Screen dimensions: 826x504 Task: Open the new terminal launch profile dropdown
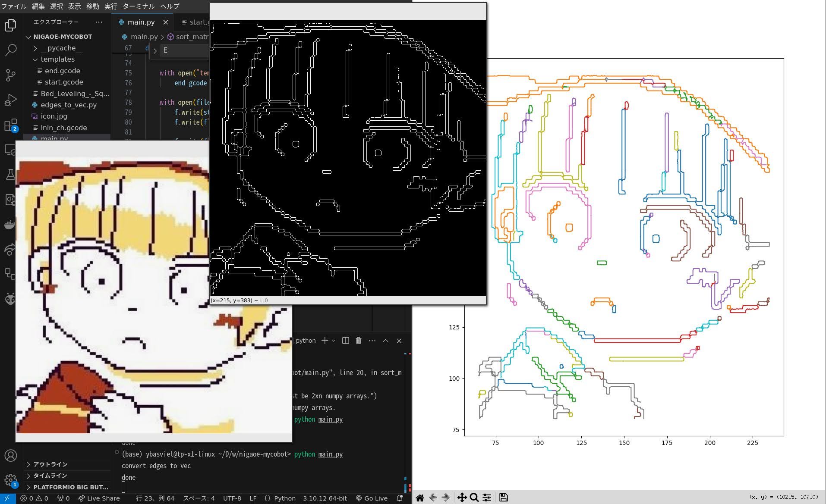333,341
